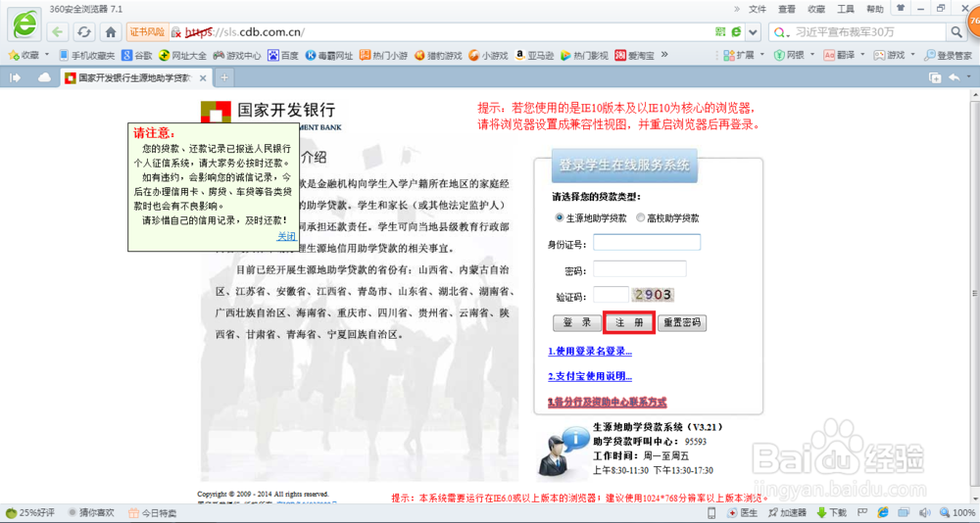Click the undo closed tab arrow icon
Image resolution: width=980 pixels, height=523 pixels.
click(x=955, y=77)
